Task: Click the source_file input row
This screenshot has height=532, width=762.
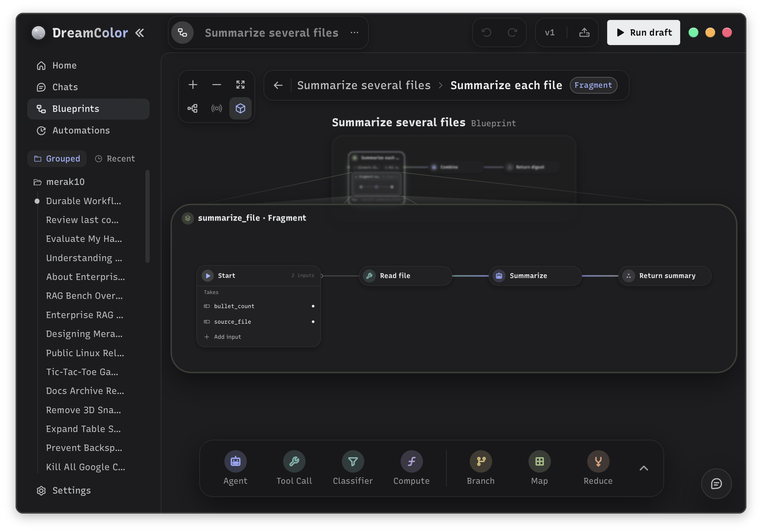Action: pyautogui.click(x=259, y=322)
